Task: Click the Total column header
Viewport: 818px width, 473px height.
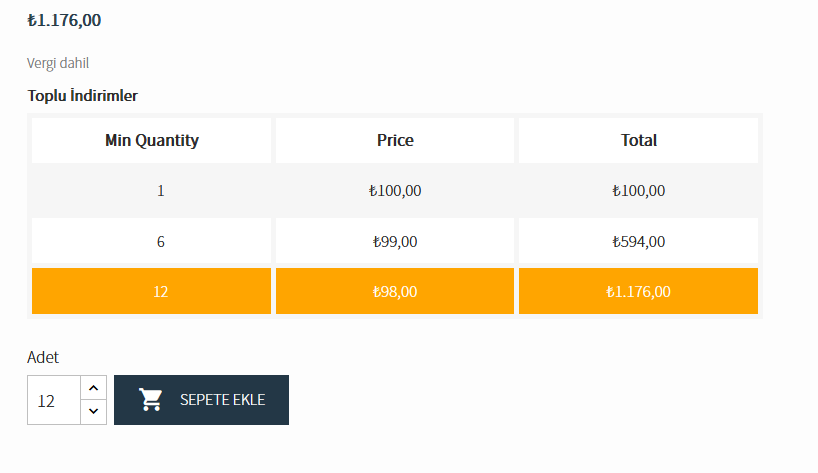Action: (639, 140)
